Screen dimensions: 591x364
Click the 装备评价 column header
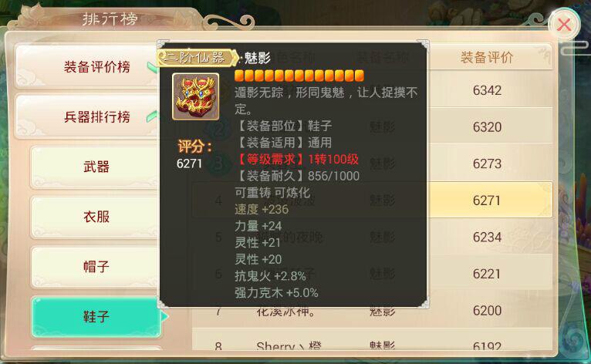coord(487,58)
